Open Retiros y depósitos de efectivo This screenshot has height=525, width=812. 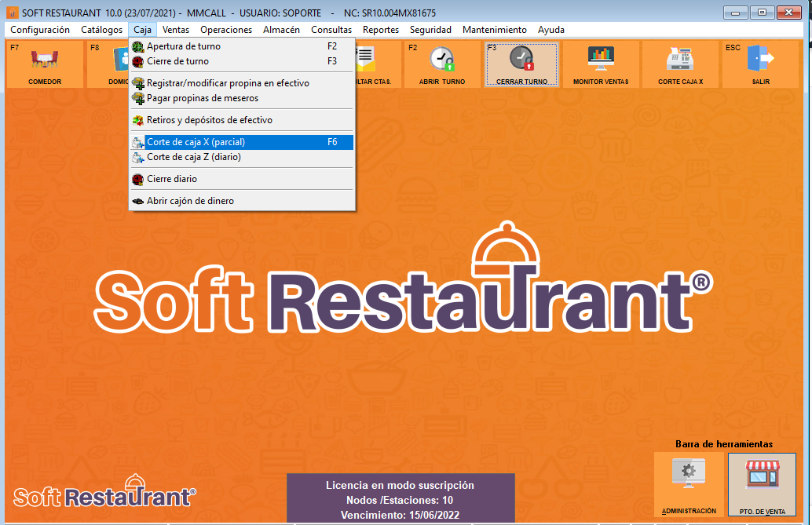[x=209, y=120]
